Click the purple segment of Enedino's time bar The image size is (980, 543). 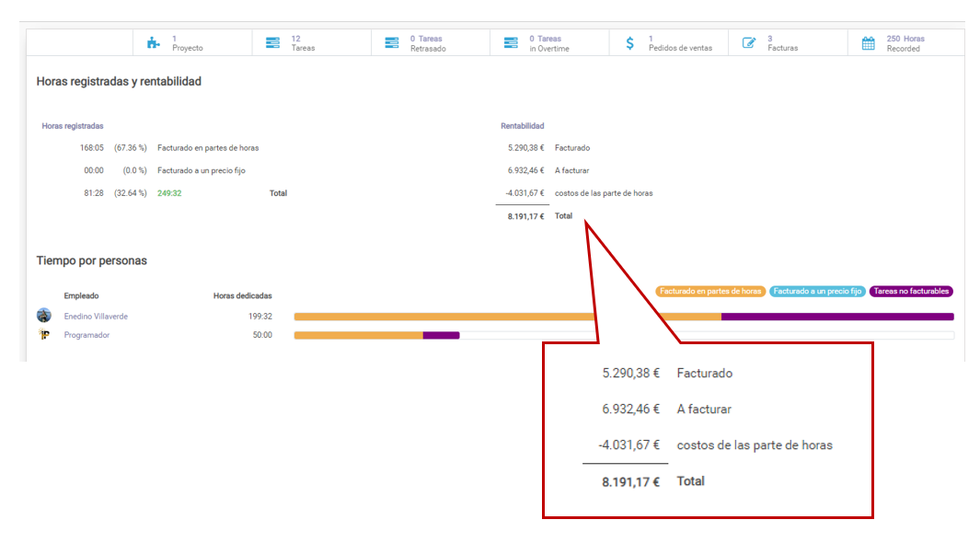[837, 317]
